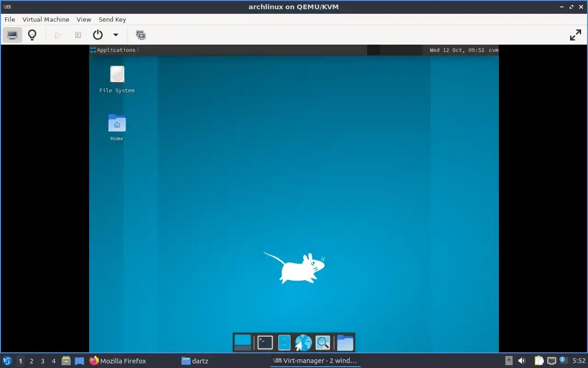Open host file manager quick launcher
The width and height of the screenshot is (588, 368).
click(x=66, y=361)
